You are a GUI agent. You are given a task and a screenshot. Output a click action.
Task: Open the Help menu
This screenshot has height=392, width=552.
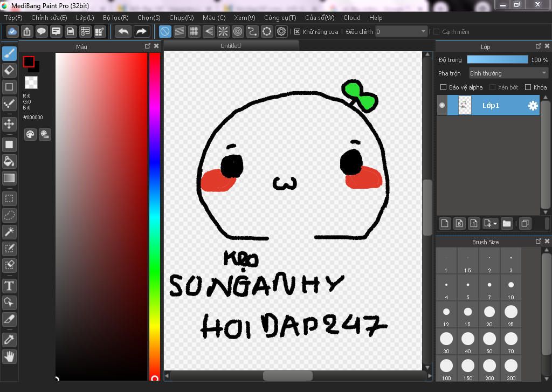click(x=376, y=18)
